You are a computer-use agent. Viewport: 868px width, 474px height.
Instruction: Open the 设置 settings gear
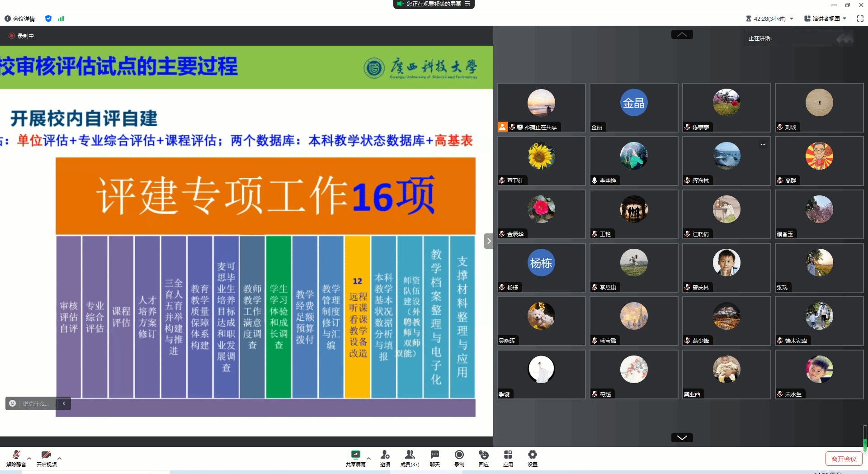coord(533,457)
